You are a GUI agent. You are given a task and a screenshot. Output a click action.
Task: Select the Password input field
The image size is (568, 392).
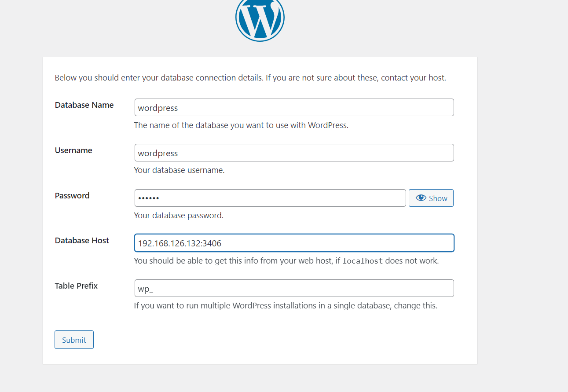(x=270, y=198)
